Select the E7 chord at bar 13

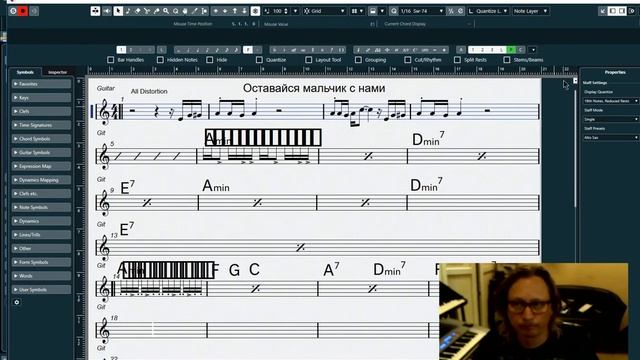point(127,229)
